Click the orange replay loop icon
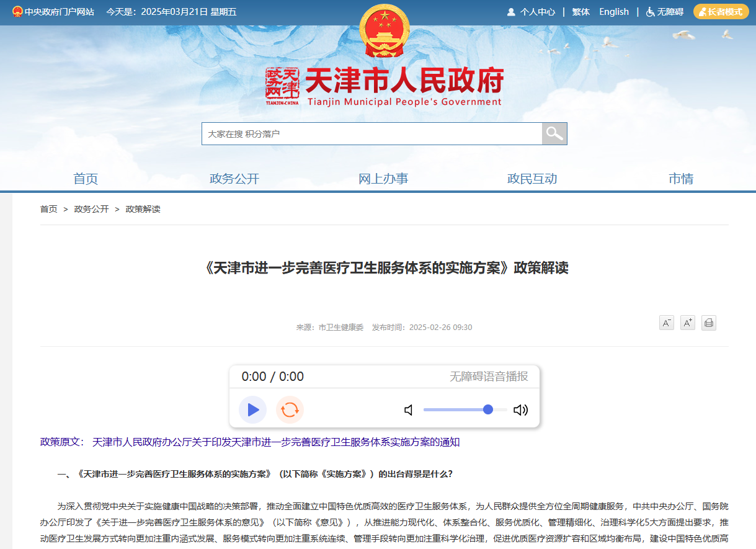 pyautogui.click(x=290, y=409)
